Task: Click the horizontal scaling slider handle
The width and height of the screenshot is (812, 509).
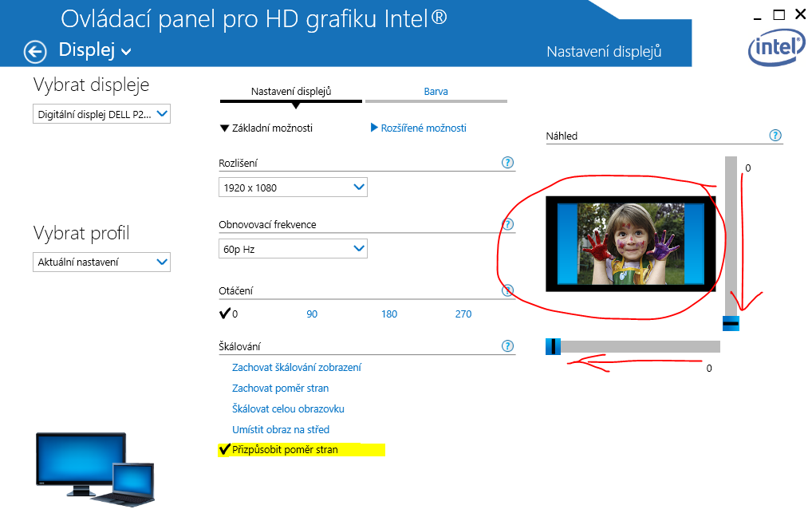Action: [553, 346]
